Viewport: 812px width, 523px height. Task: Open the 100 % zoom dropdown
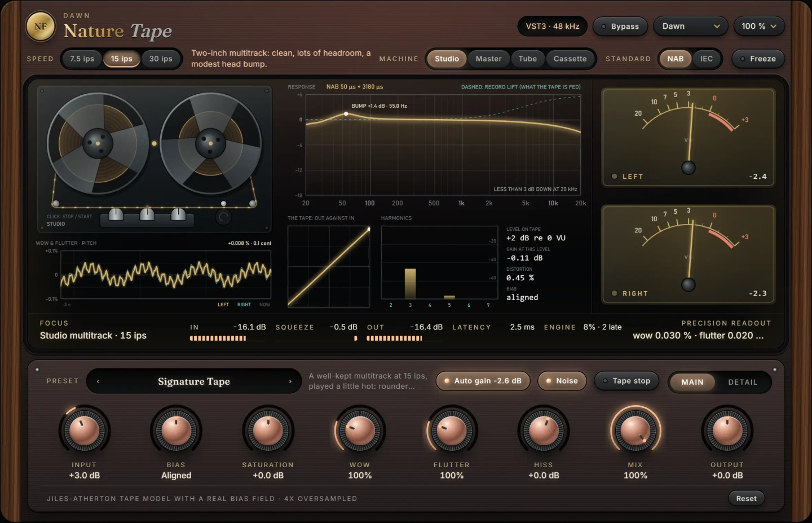click(x=759, y=27)
